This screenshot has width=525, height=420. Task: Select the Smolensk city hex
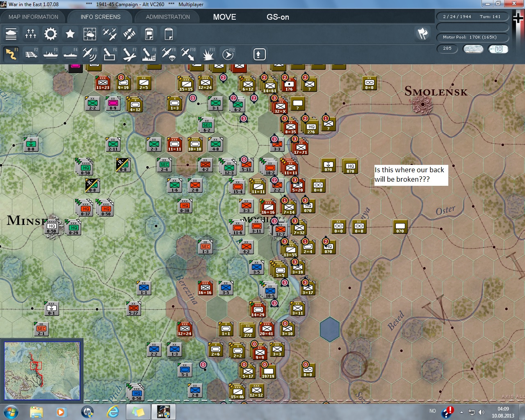[423, 105]
